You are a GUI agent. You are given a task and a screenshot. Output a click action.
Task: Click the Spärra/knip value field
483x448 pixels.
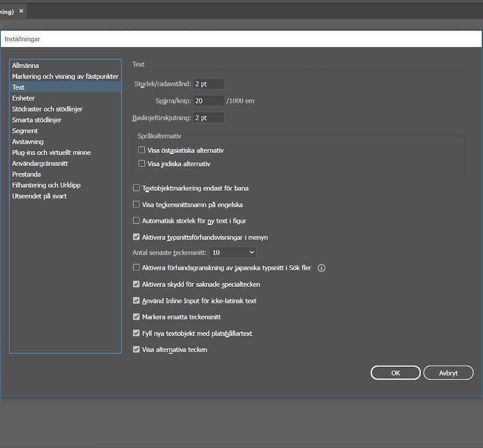(x=209, y=101)
